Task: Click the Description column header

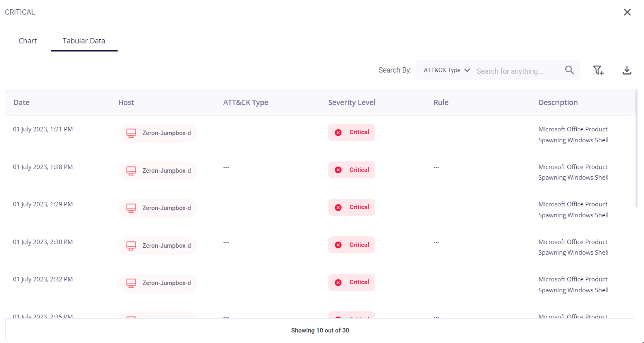Action: coord(558,103)
